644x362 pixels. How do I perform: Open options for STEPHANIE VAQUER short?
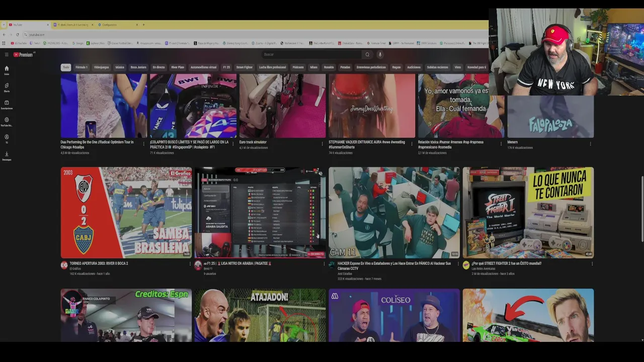pyautogui.click(x=412, y=143)
